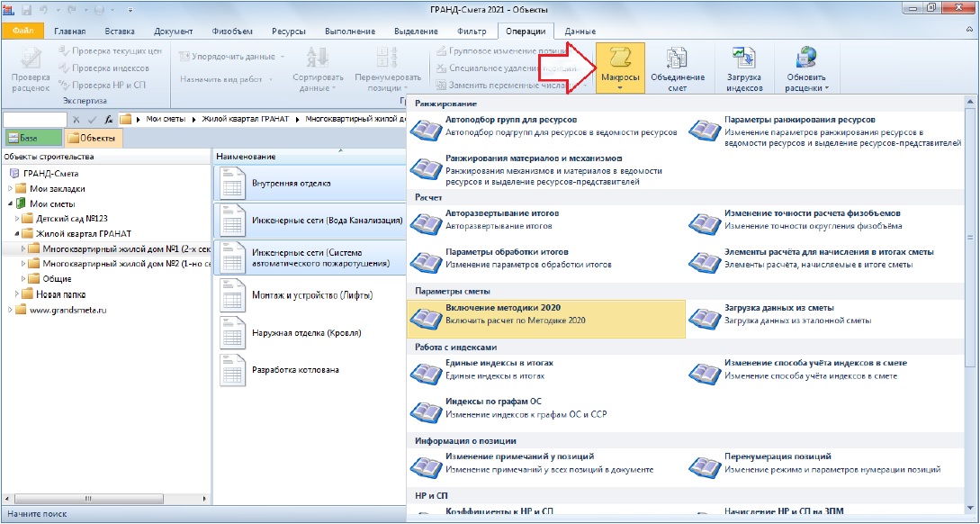Select Новая папка folder in tree
The image size is (980, 524).
[x=60, y=294]
